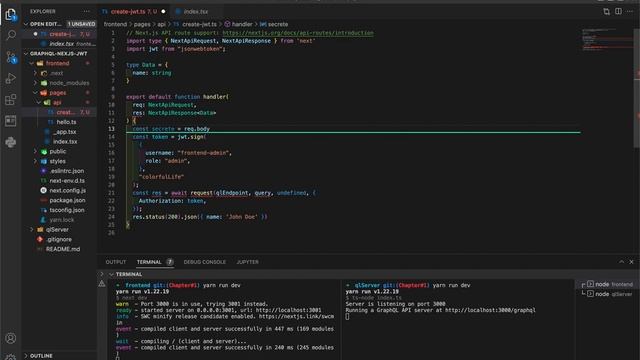Viewport: 640px width, 360px height.
Task: Click the terminal warning triangle icon
Action: (x=102, y=284)
